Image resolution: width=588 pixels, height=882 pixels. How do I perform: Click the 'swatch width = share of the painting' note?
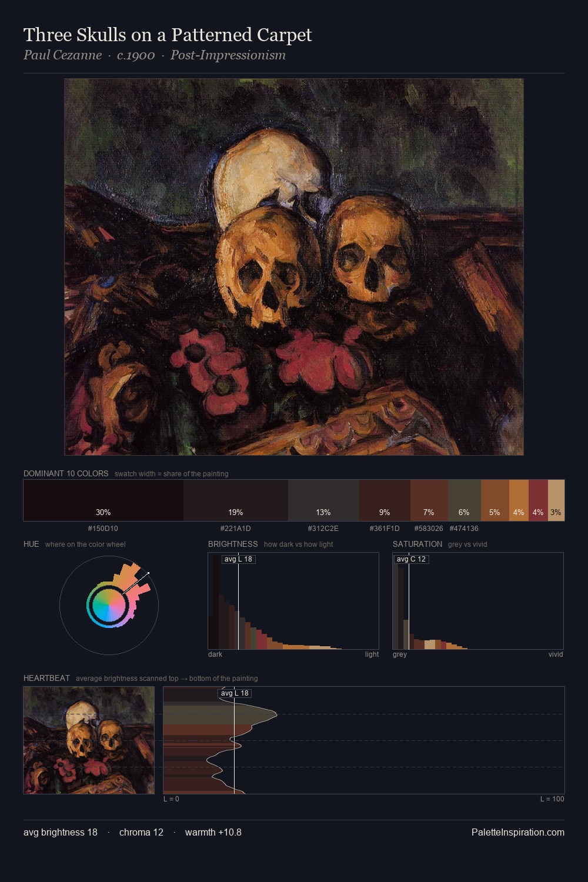point(172,474)
